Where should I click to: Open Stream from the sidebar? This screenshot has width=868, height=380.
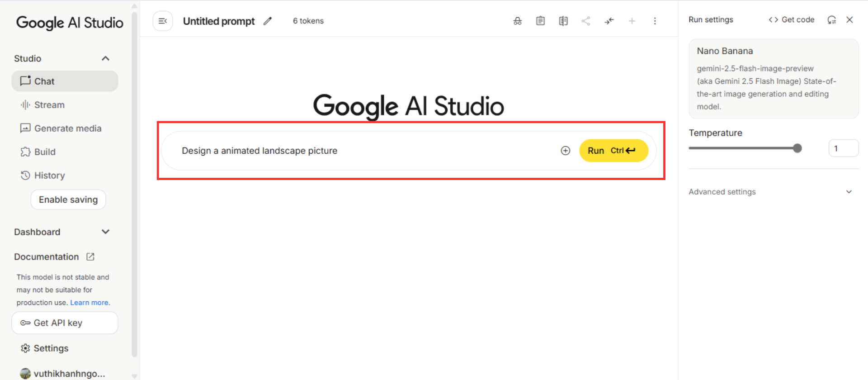49,105
